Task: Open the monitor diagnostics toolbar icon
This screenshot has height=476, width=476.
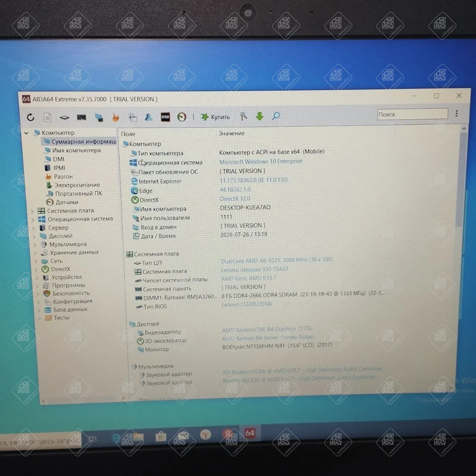Action: pos(99,118)
